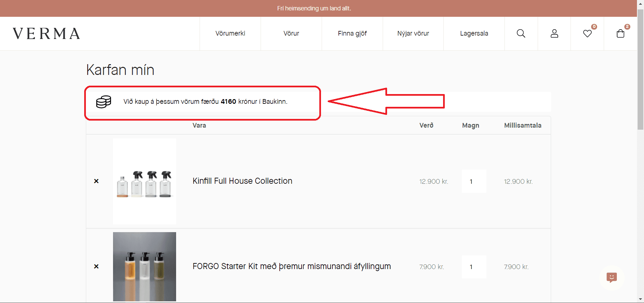Click the page vertical scrollbar
Viewport: 644px width, 303px height.
640,69
